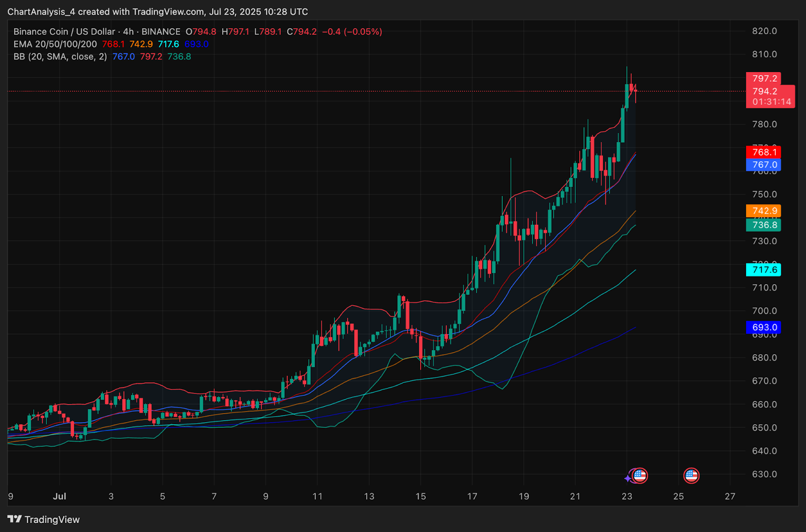The image size is (806, 532).
Task: Click the 630.0 price axis label
Action: pyautogui.click(x=765, y=475)
